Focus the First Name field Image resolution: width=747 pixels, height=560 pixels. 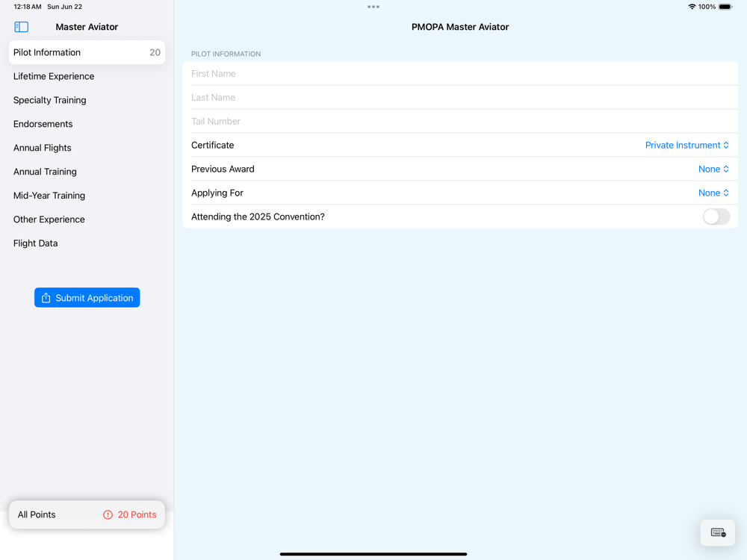point(460,74)
